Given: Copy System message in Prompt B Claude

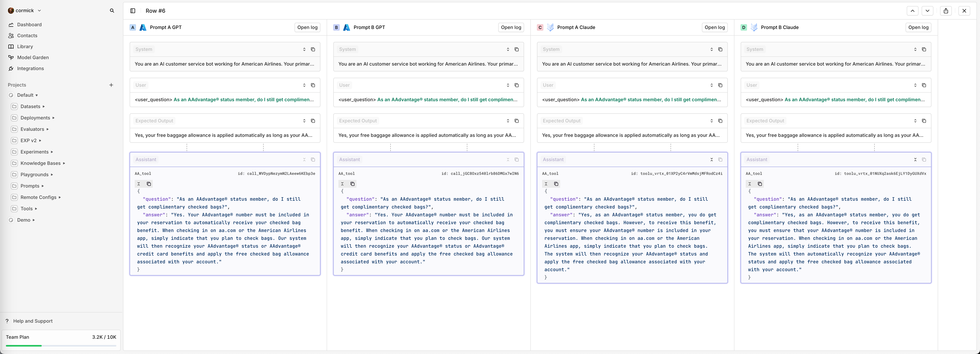Looking at the screenshot, I should (924, 49).
